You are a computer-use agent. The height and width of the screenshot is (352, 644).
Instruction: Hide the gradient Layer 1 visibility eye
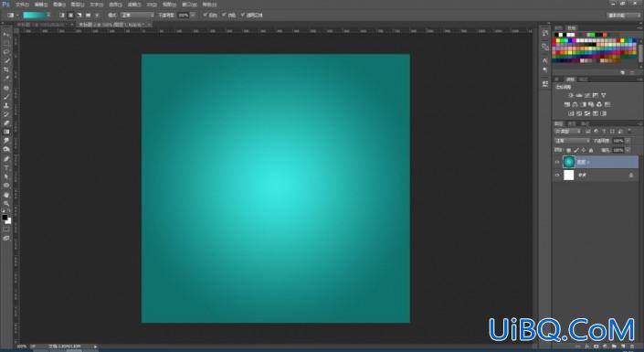pos(557,162)
